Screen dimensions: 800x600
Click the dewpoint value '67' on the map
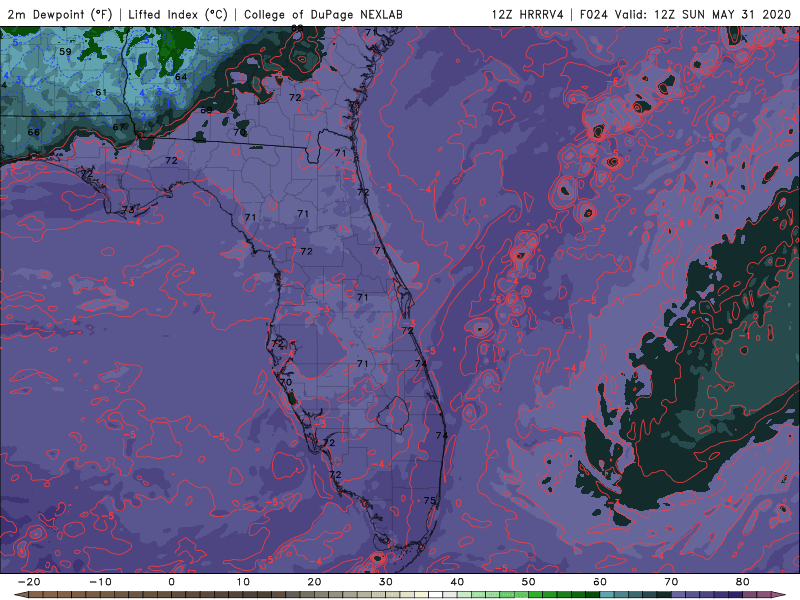coord(119,127)
